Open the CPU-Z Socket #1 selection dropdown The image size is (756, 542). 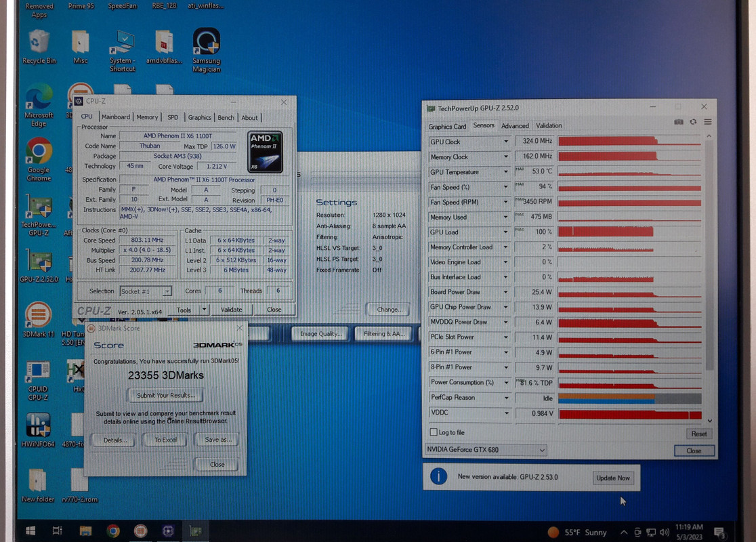[146, 291]
